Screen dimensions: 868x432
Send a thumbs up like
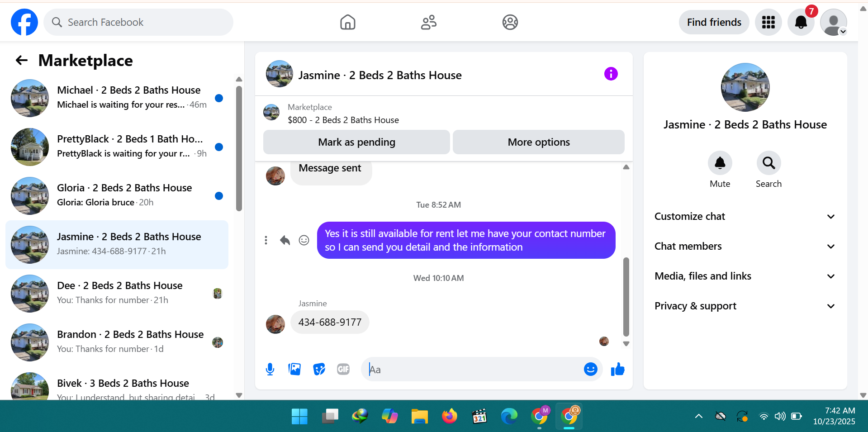[617, 370]
